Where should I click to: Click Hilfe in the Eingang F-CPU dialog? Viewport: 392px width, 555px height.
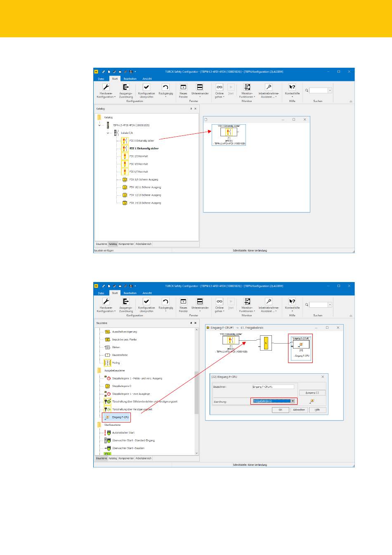[317, 410]
